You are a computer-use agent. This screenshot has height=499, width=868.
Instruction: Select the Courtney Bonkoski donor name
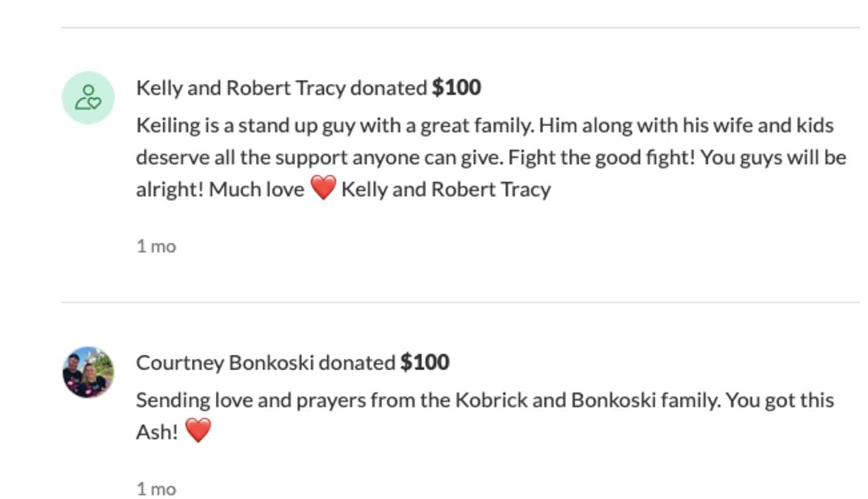225,363
